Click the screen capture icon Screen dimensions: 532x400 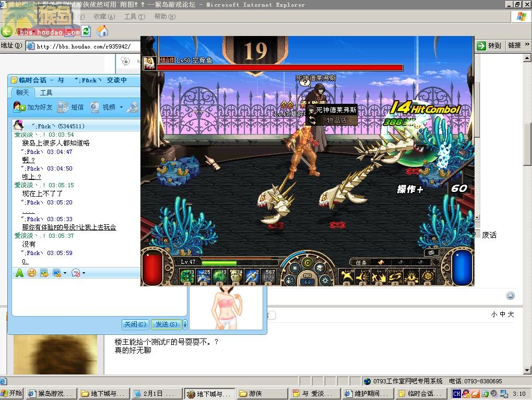(x=57, y=273)
